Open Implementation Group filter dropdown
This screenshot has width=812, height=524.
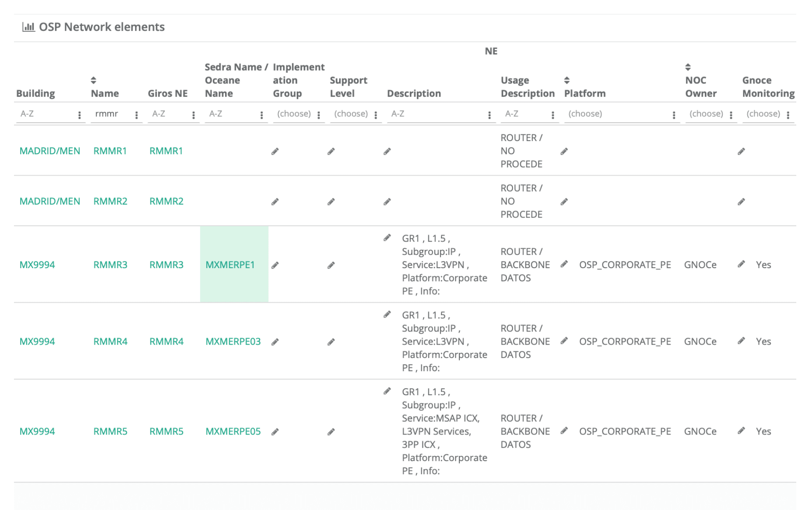point(294,114)
